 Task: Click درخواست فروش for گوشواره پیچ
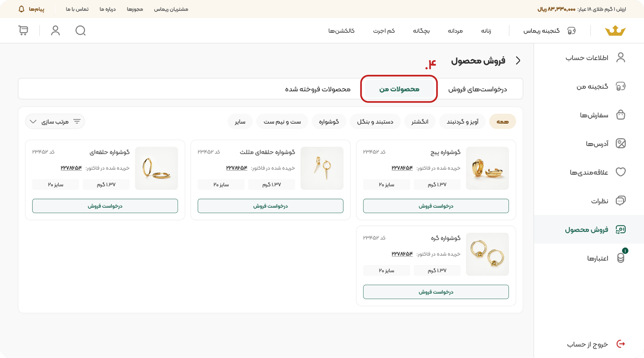tap(436, 206)
